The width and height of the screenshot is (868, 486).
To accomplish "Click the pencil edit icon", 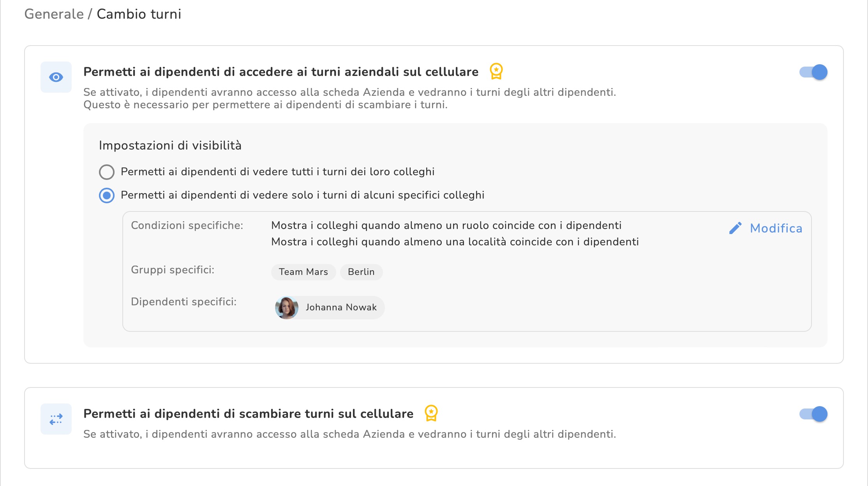I will click(735, 228).
